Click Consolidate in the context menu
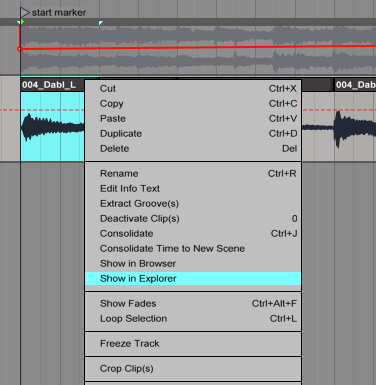 click(x=193, y=234)
